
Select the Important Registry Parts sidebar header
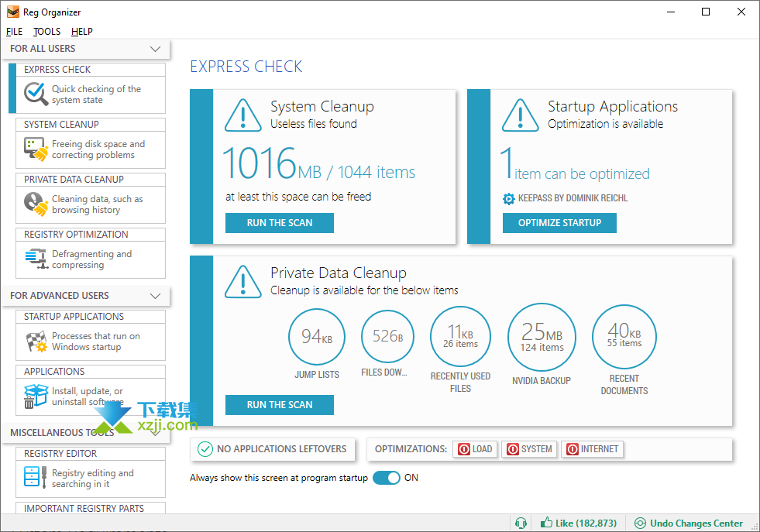tap(91, 508)
